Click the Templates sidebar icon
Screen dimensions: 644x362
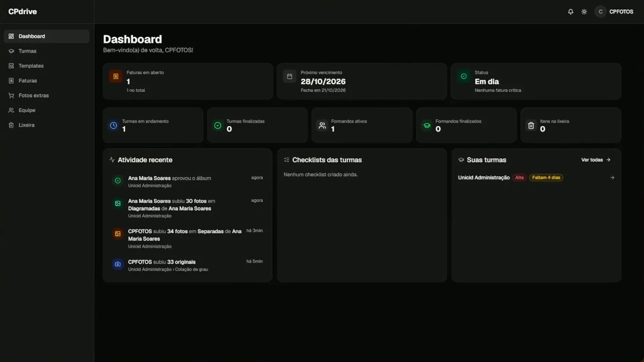[11, 66]
